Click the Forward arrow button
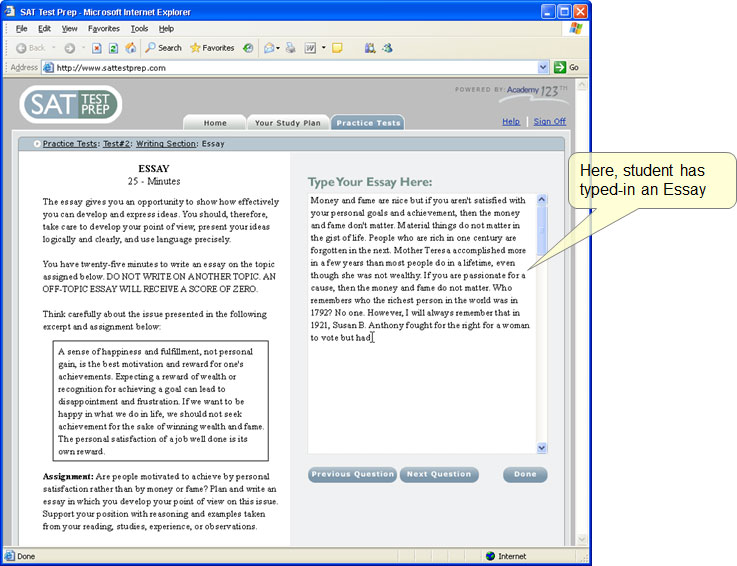Screen dimensions: 737x566 tap(70, 48)
